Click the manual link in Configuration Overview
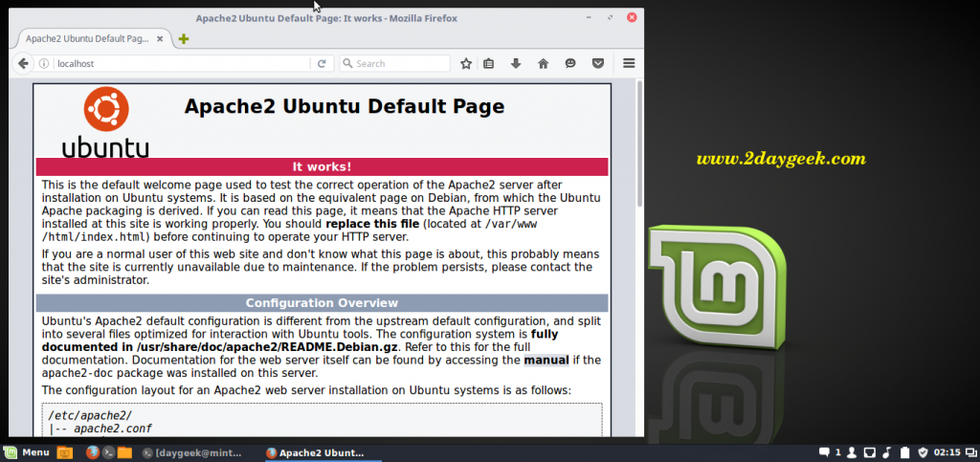 click(546, 360)
